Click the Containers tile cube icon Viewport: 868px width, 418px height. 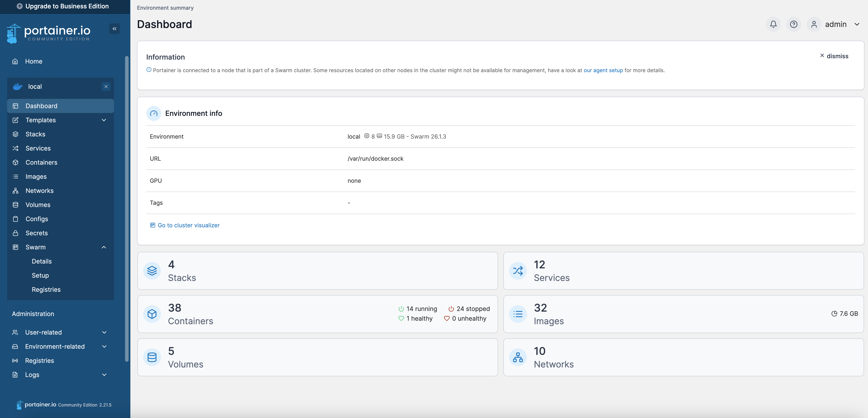coord(152,314)
